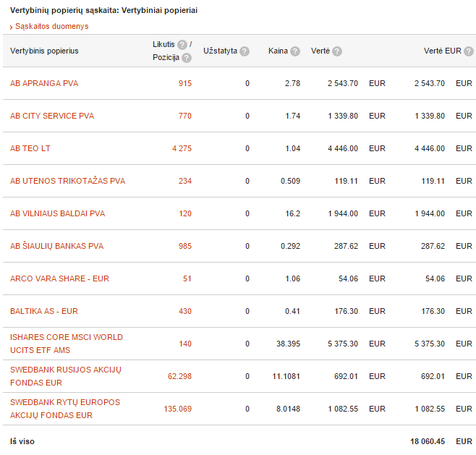The height and width of the screenshot is (455, 476).
Task: Click the 915 balance for AB APRANGA
Action: coord(185,83)
